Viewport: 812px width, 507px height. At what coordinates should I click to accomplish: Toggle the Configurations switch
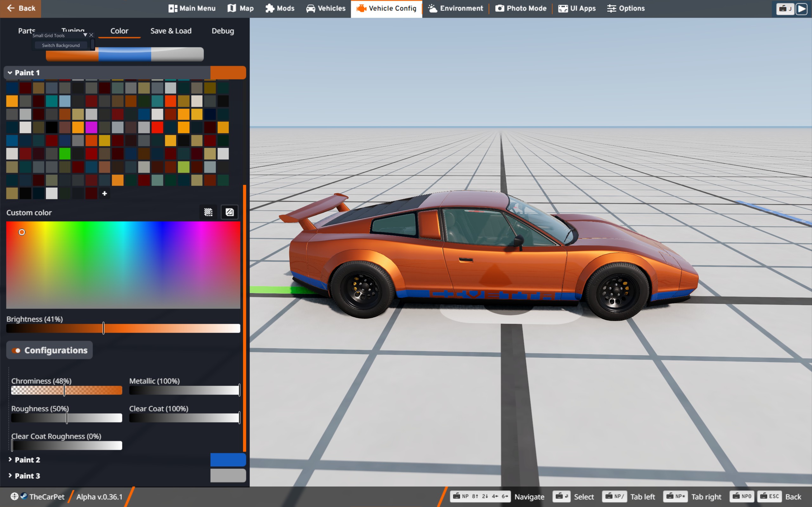16,350
